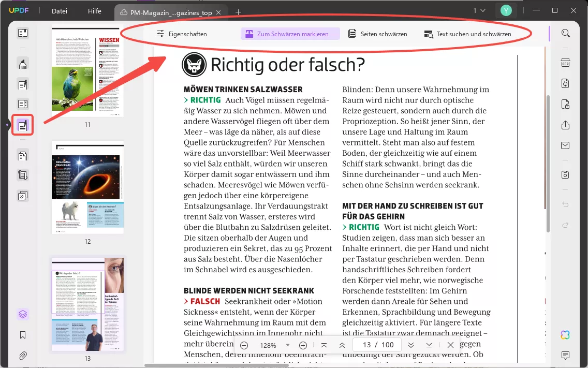Image resolution: width=588 pixels, height=368 pixels.
Task: Select page 13 thumbnail
Action: pos(87,304)
